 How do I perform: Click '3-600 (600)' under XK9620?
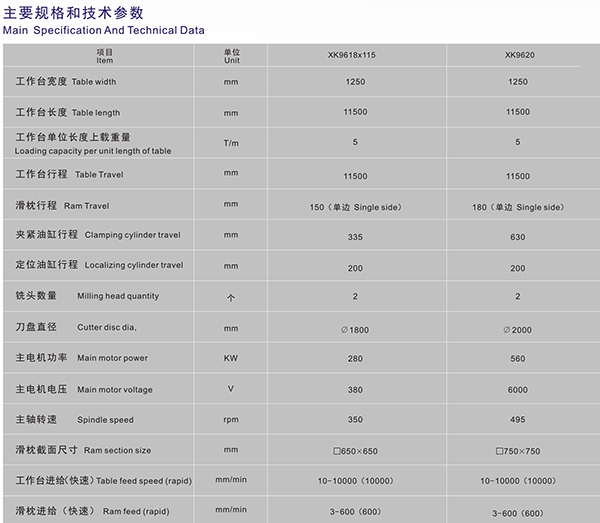[518, 513]
